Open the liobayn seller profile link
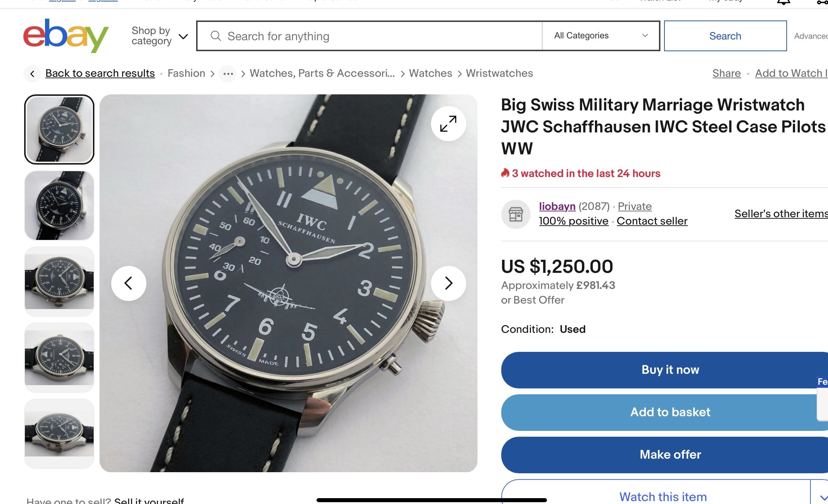The height and width of the screenshot is (504, 828). [x=557, y=206]
